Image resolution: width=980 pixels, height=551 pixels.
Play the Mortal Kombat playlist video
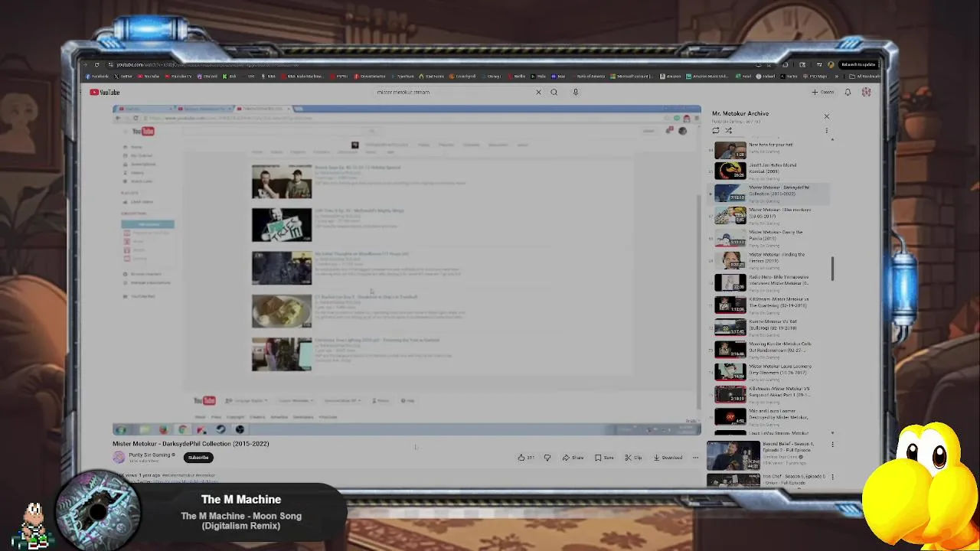pyautogui.click(x=768, y=171)
